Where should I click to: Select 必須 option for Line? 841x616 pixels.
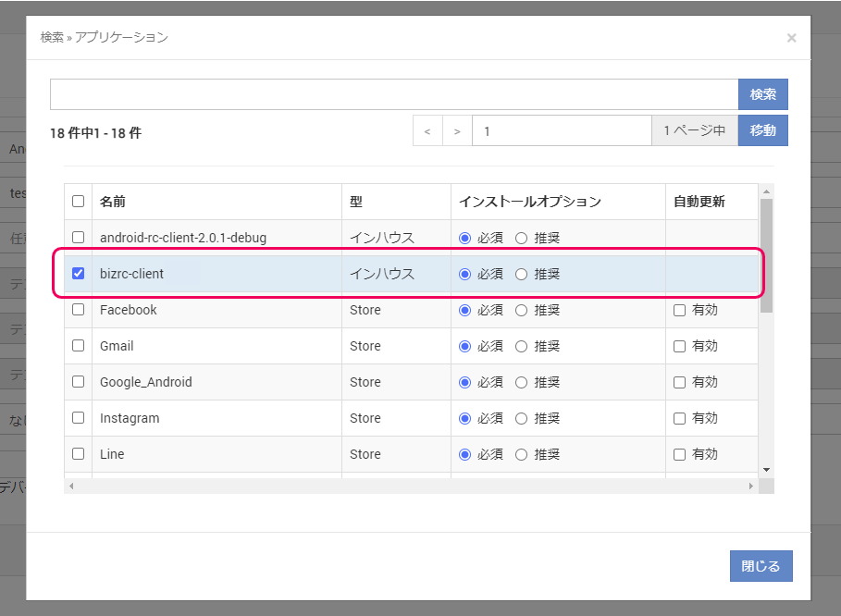(465, 454)
